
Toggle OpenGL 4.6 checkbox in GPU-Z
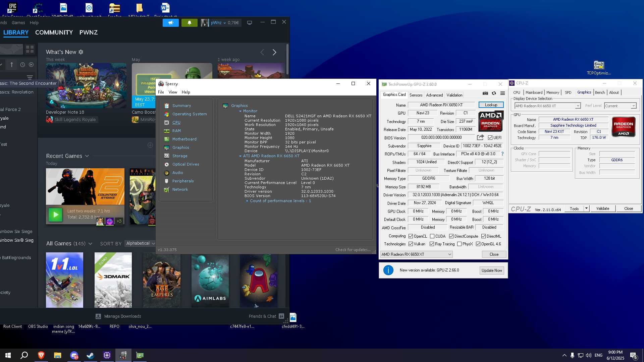[x=478, y=244]
